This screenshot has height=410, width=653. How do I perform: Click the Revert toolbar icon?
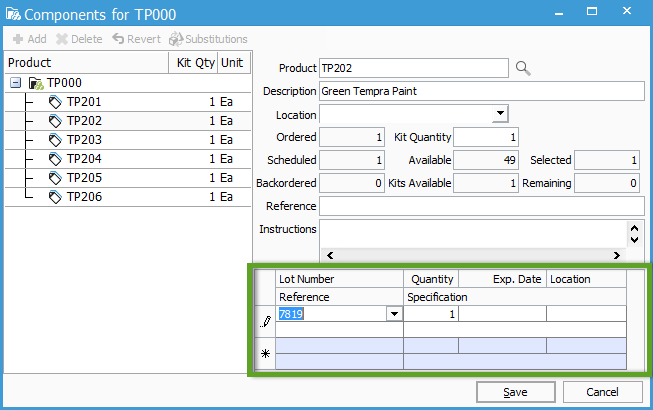pyautogui.click(x=118, y=39)
